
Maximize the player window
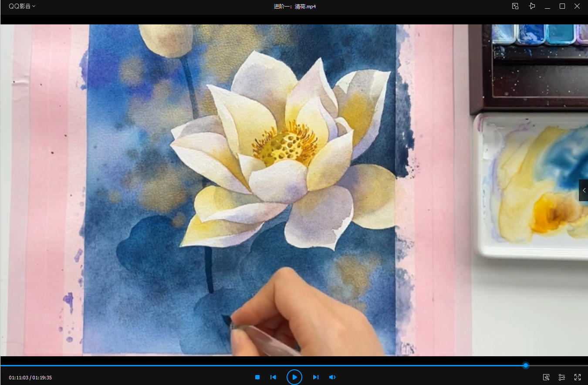[x=562, y=6]
